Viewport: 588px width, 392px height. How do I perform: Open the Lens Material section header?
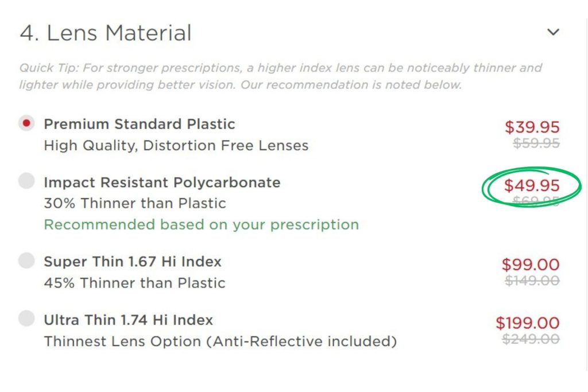(x=106, y=33)
